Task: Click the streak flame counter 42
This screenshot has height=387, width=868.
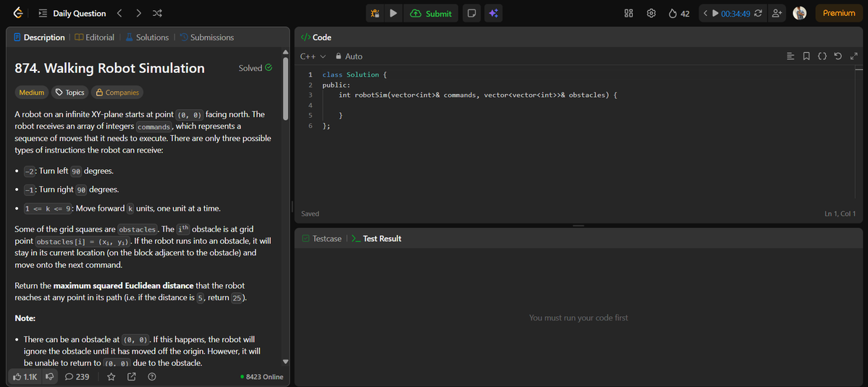Action: point(679,13)
